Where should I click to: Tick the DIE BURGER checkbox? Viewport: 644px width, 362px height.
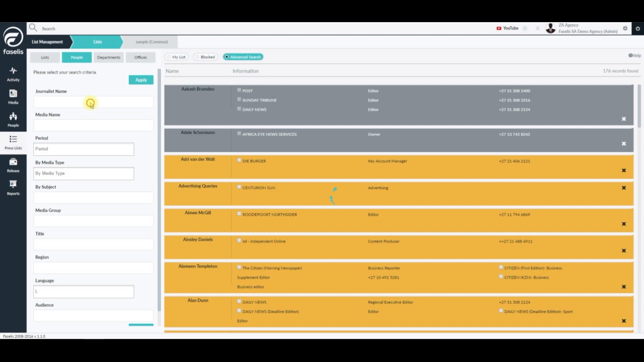click(x=239, y=160)
